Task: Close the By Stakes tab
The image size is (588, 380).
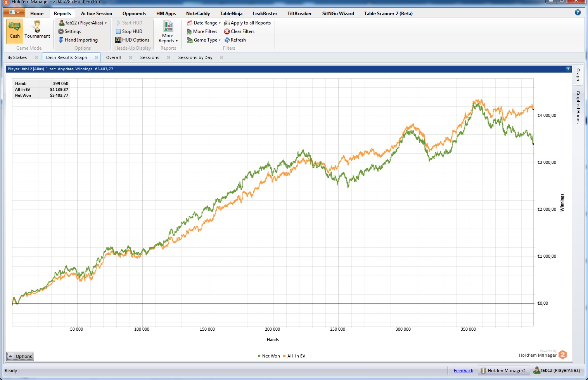Action: 36,57
